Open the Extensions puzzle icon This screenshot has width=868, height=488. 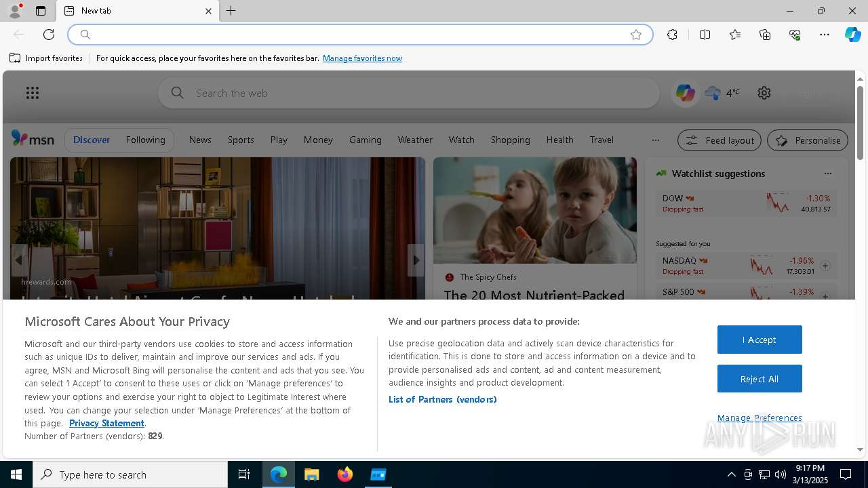point(672,35)
